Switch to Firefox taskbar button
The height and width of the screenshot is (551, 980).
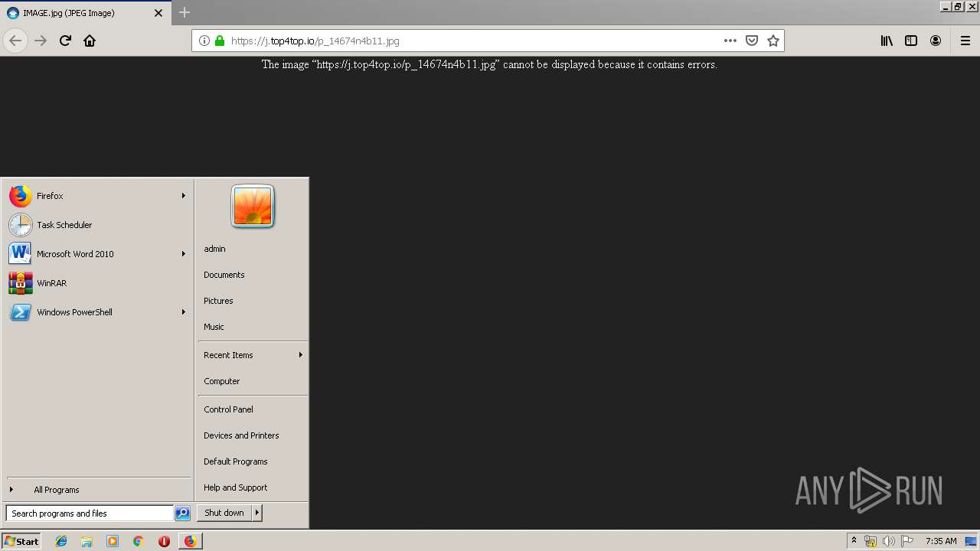190,541
